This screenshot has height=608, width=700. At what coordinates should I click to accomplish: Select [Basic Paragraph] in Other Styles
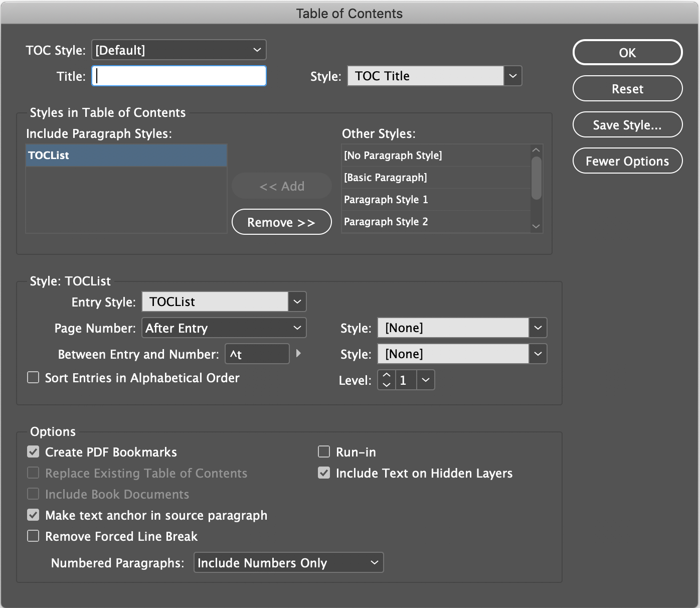point(436,178)
